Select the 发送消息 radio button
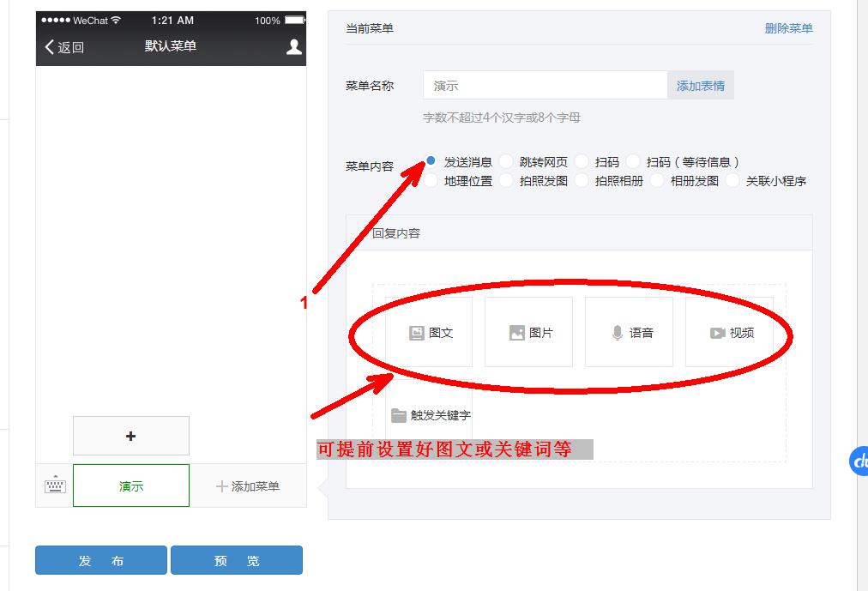The image size is (868, 591). pos(431,161)
